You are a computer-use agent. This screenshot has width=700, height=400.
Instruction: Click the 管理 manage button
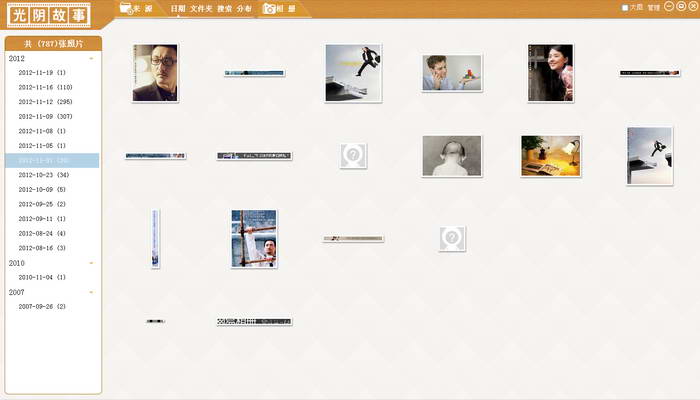(x=654, y=8)
